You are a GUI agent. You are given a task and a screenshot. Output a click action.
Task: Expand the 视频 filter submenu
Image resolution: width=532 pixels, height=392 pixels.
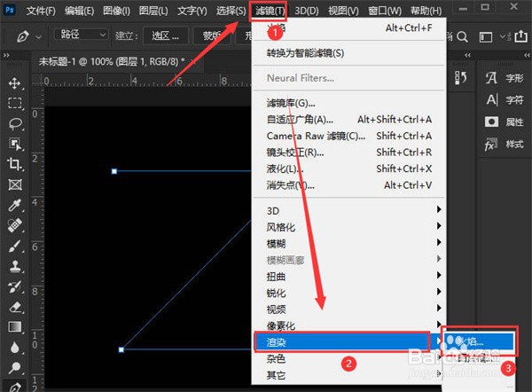pyautogui.click(x=439, y=308)
